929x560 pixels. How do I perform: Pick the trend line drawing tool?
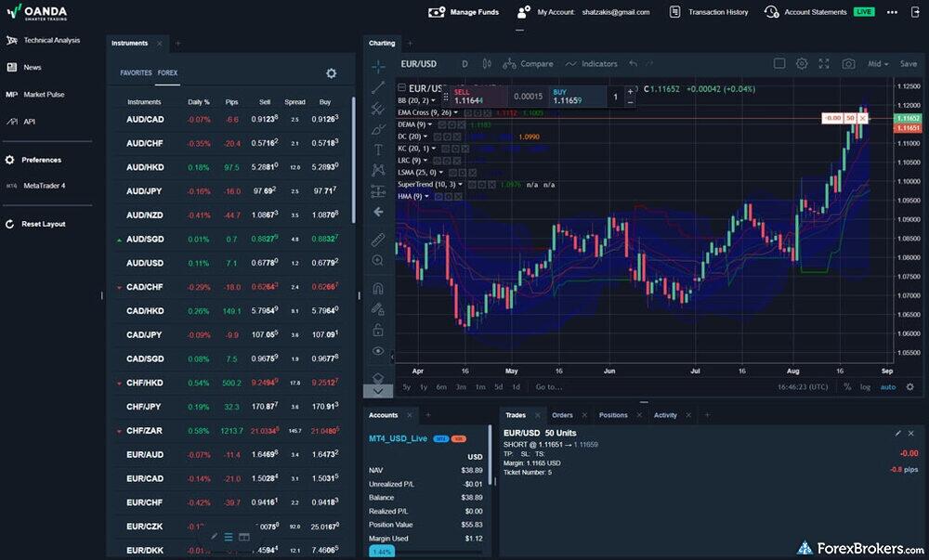pos(378,87)
